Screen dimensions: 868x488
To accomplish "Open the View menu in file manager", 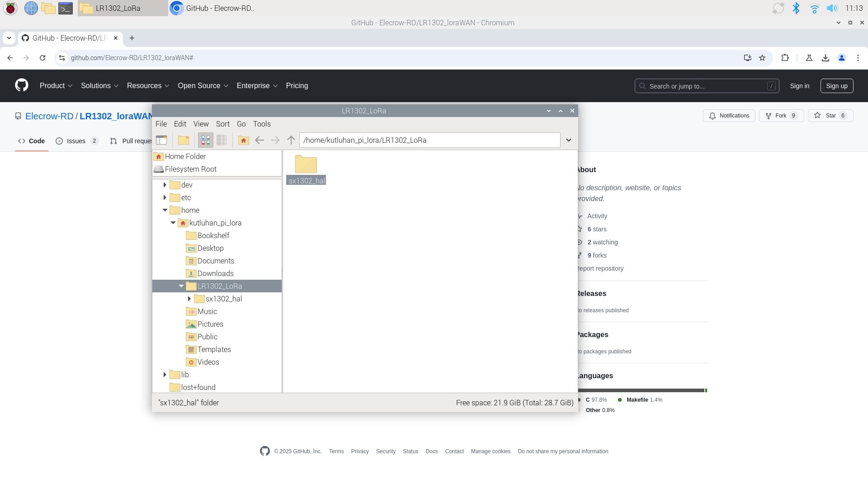I will 201,124.
